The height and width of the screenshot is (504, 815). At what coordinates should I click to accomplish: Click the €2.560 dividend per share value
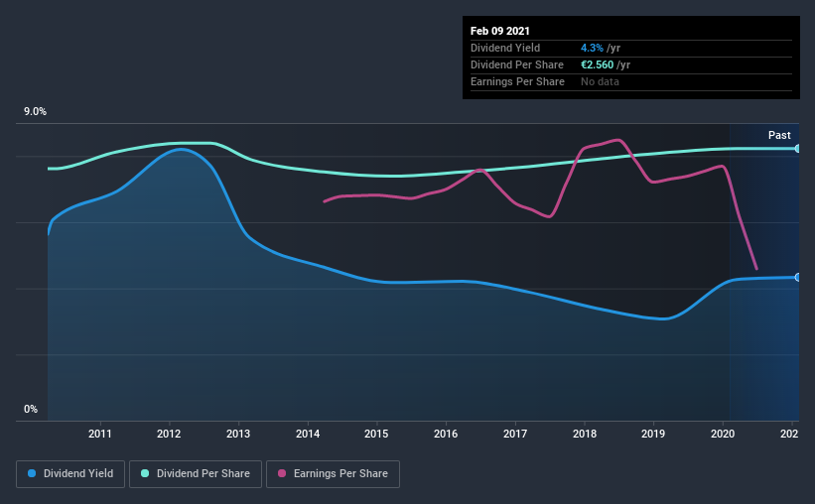point(598,64)
